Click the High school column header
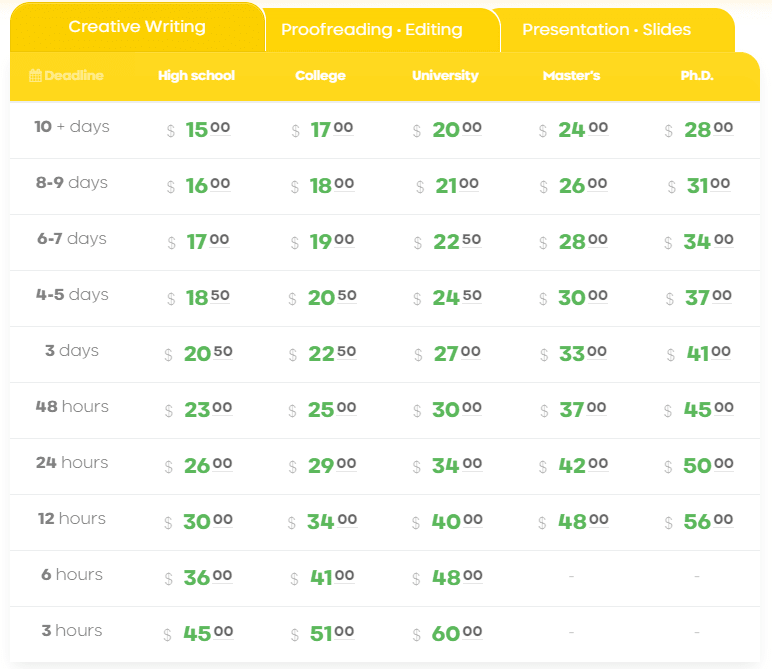This screenshot has height=669, width=772. [x=196, y=75]
